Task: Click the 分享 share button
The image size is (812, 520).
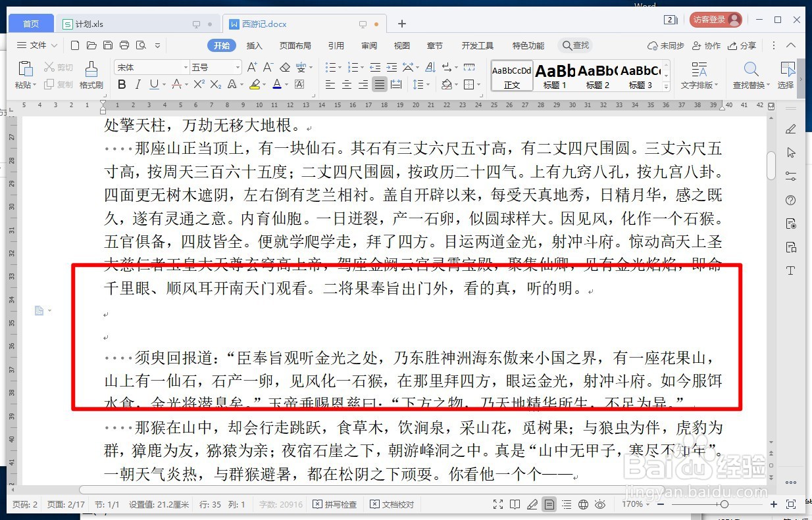Action: pyautogui.click(x=742, y=45)
